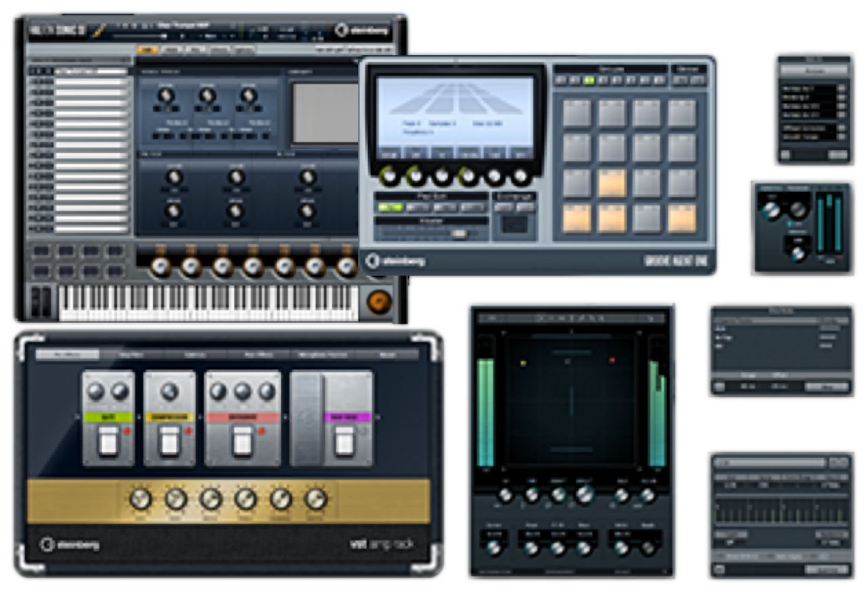Click the yellow speaker marker in the surround panner
The height and width of the screenshot is (593, 868).
pyautogui.click(x=523, y=364)
